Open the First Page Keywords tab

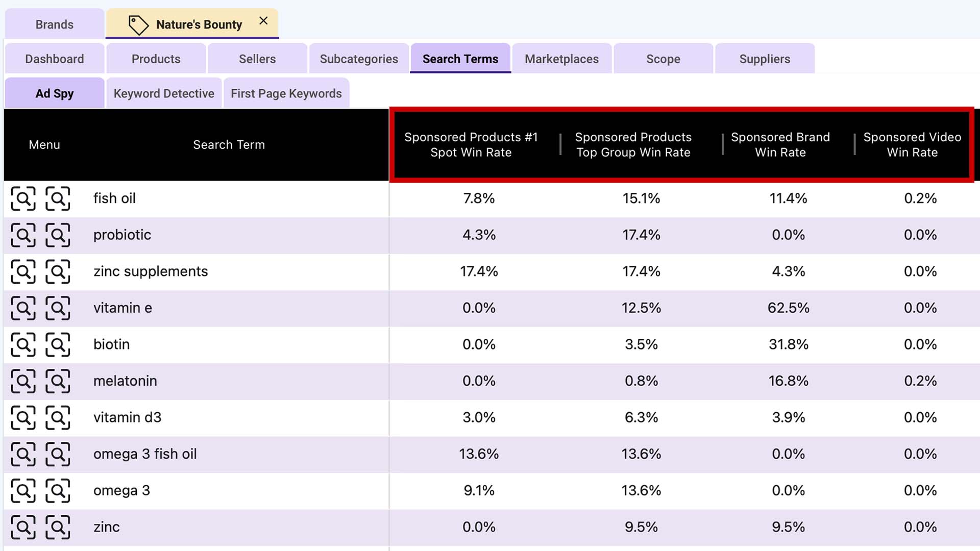tap(286, 93)
